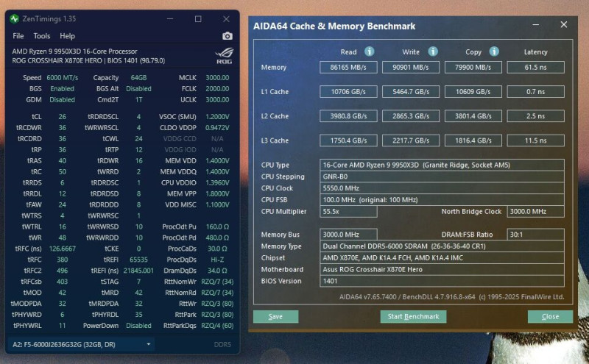Viewport: 589px width, 364px height.
Task: Click the Copy column info icon
Action: (x=494, y=51)
